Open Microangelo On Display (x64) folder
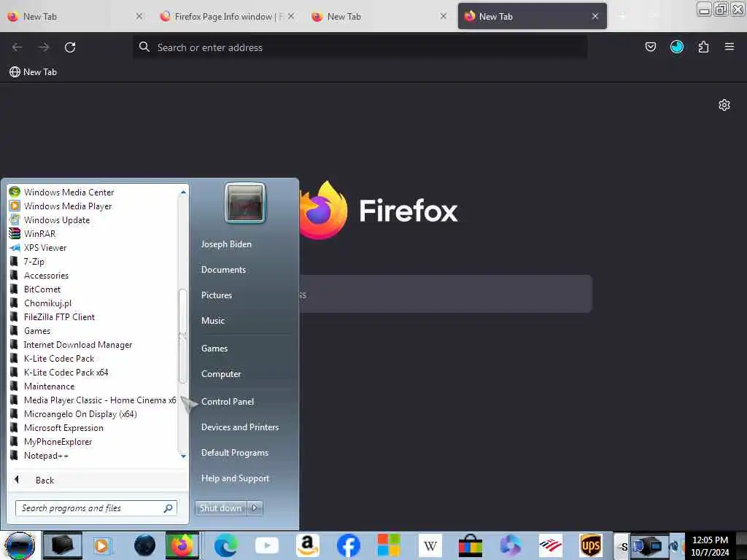The height and width of the screenshot is (560, 747). pos(80,414)
